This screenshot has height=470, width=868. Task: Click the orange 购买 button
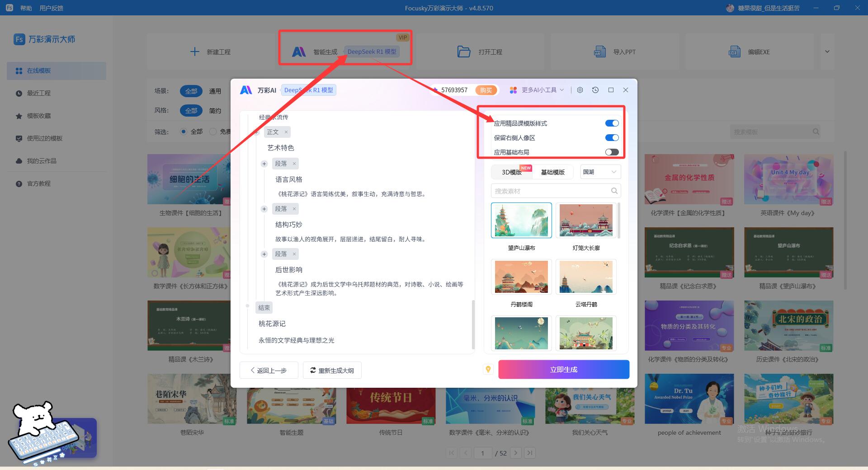(486, 90)
